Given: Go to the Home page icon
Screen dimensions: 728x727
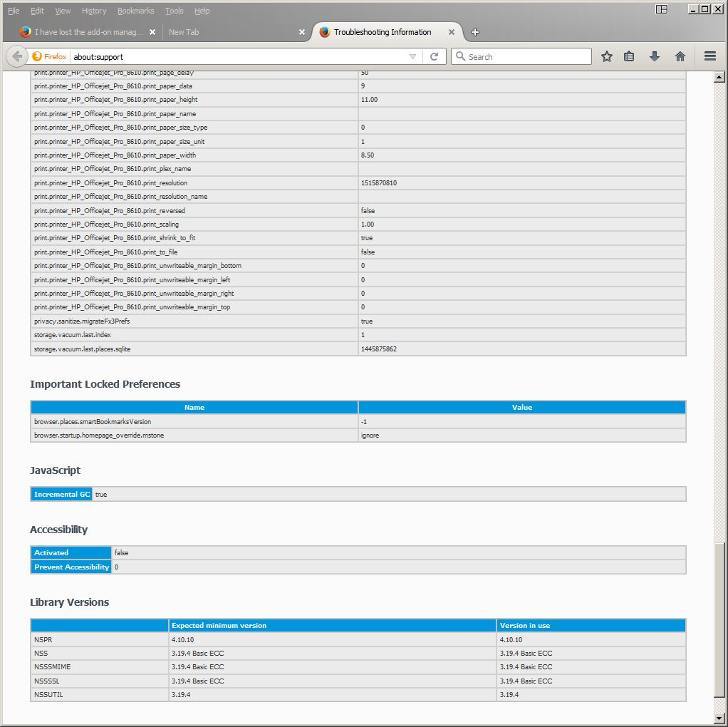Looking at the screenshot, I should [x=680, y=56].
